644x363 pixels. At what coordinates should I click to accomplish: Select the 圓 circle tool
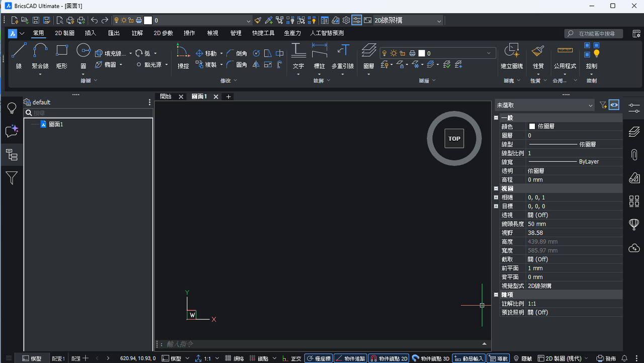tap(83, 56)
